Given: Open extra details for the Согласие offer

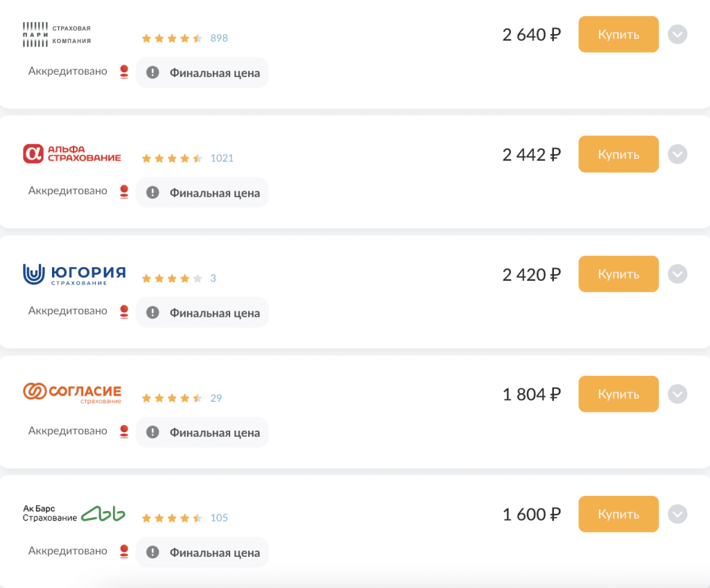Looking at the screenshot, I should click(677, 394).
